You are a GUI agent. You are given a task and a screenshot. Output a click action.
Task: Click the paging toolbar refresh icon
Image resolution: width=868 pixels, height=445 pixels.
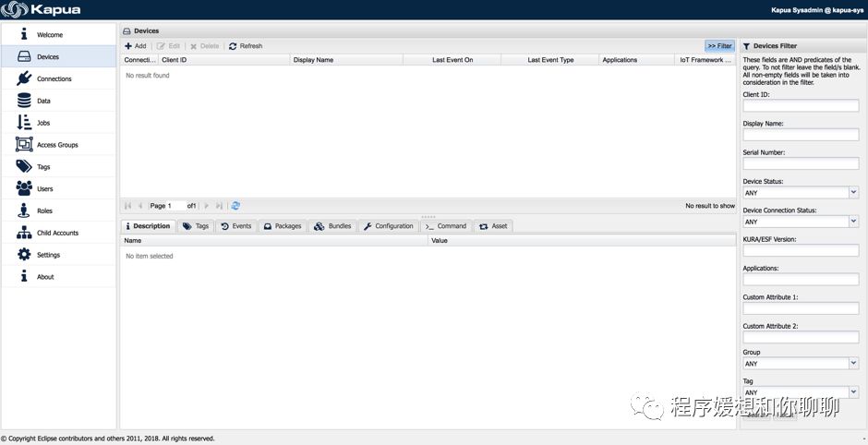[x=235, y=206]
